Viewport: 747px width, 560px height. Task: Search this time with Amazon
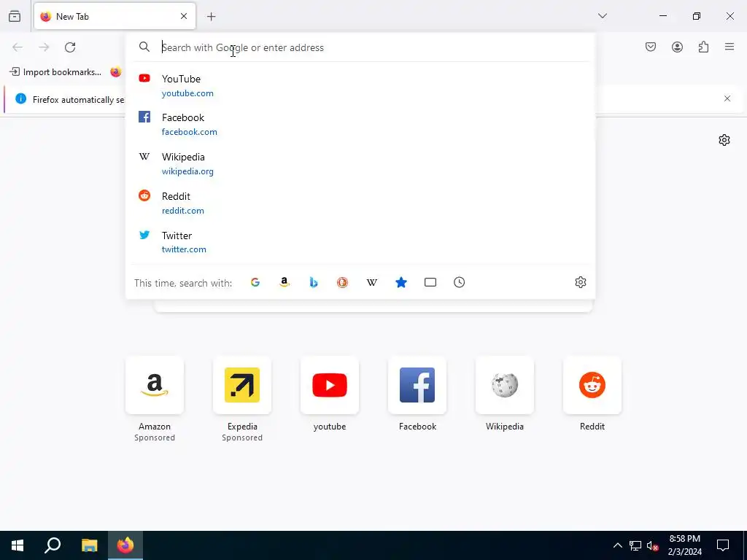point(285,282)
